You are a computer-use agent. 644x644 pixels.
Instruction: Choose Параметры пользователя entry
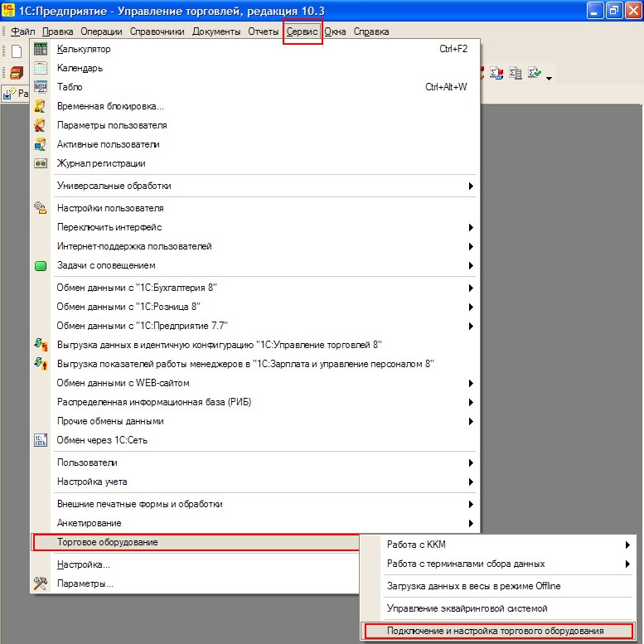click(255, 125)
